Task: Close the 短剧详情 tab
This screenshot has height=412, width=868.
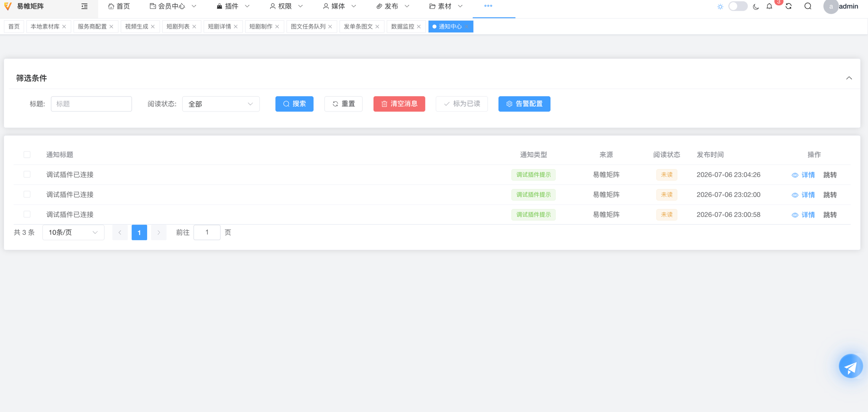Action: [236, 26]
